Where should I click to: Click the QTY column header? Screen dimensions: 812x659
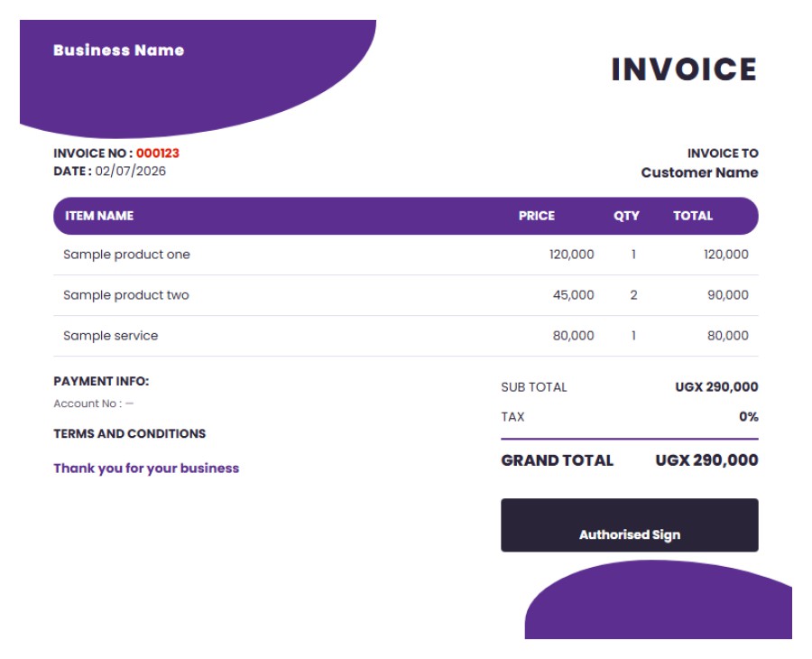(626, 216)
